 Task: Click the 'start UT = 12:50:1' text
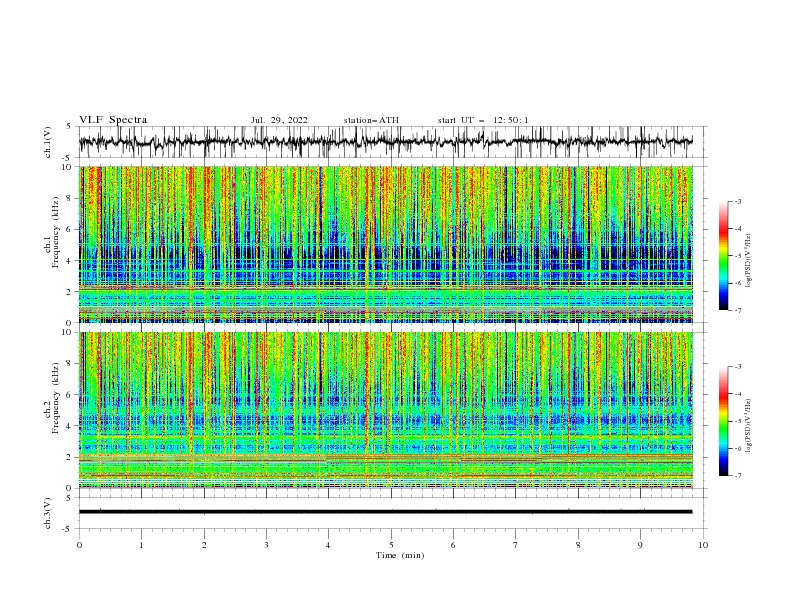(483, 120)
